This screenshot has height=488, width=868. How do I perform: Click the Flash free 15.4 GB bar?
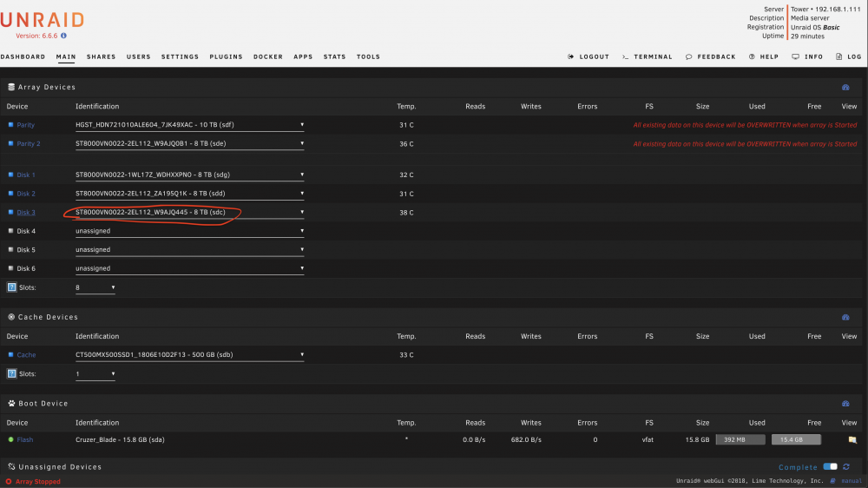(796, 440)
